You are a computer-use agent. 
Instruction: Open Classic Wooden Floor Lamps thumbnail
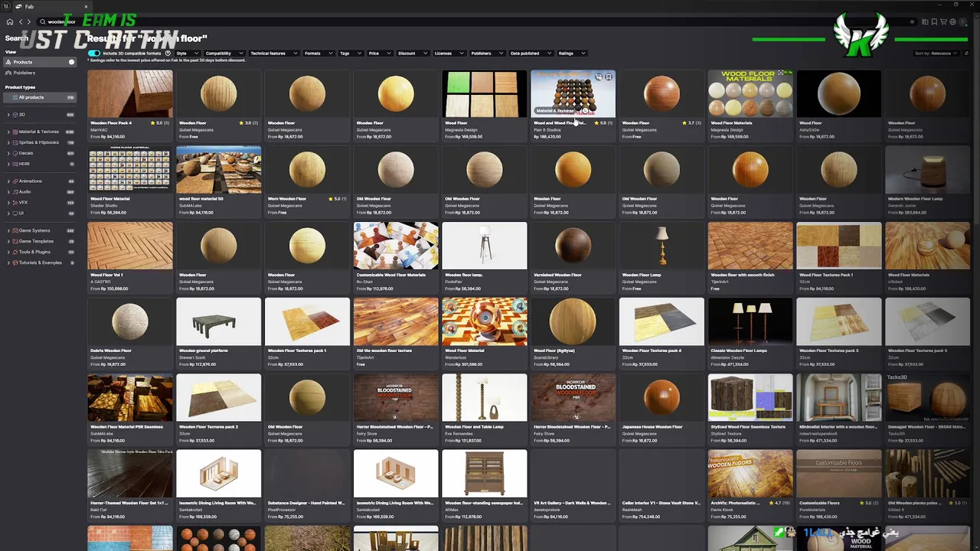coord(750,321)
